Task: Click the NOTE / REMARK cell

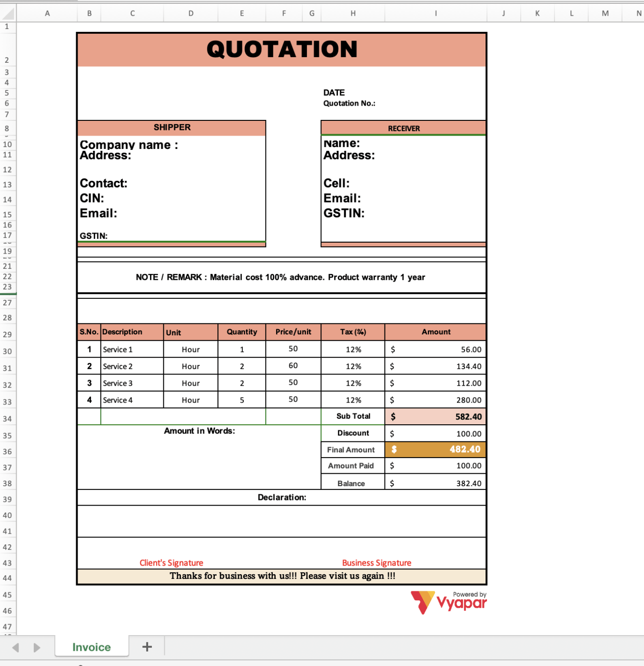Action: [x=281, y=277]
